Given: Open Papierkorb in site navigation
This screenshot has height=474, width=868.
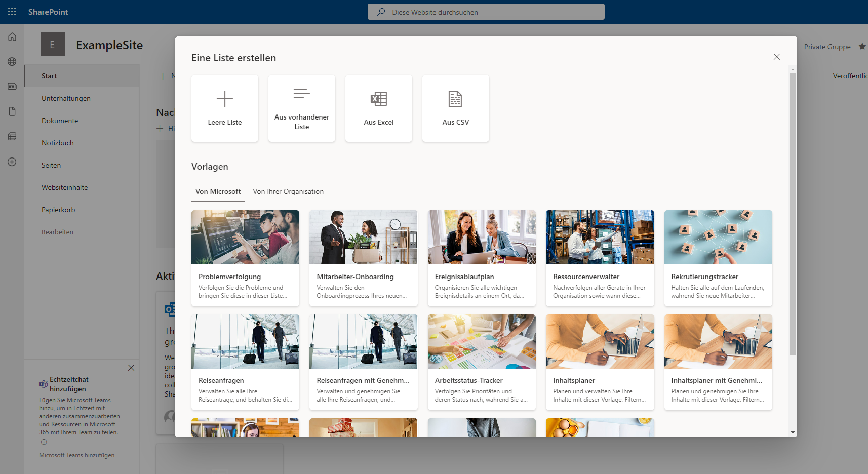Looking at the screenshot, I should [82, 210].
